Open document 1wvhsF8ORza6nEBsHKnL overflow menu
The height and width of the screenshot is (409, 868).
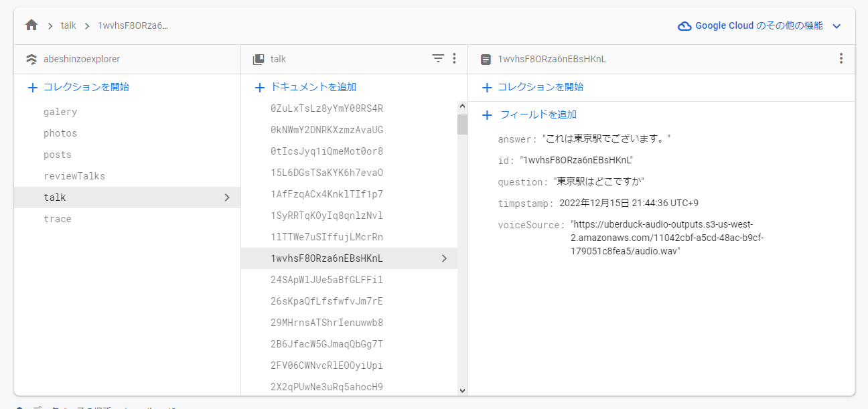[x=841, y=59]
